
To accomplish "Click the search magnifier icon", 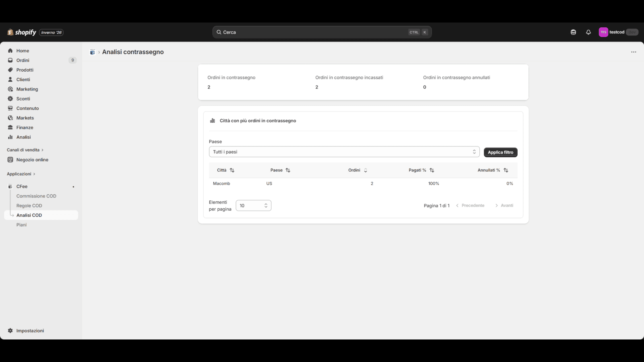I will (219, 32).
